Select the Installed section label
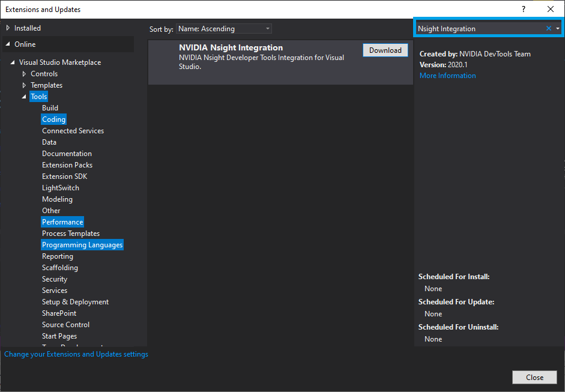Viewport: 565px width, 392px height. coord(28,28)
